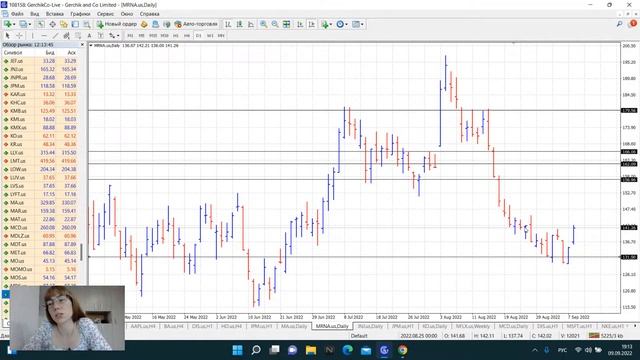This screenshot has height=360, width=640.
Task: Open Microsoft Edge from the taskbar
Action: [348, 350]
